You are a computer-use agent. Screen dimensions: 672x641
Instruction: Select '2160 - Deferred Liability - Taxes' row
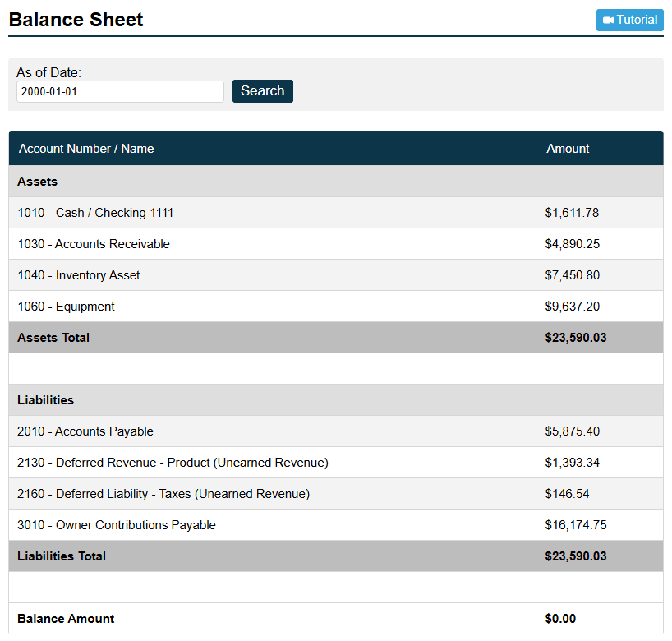coord(336,494)
